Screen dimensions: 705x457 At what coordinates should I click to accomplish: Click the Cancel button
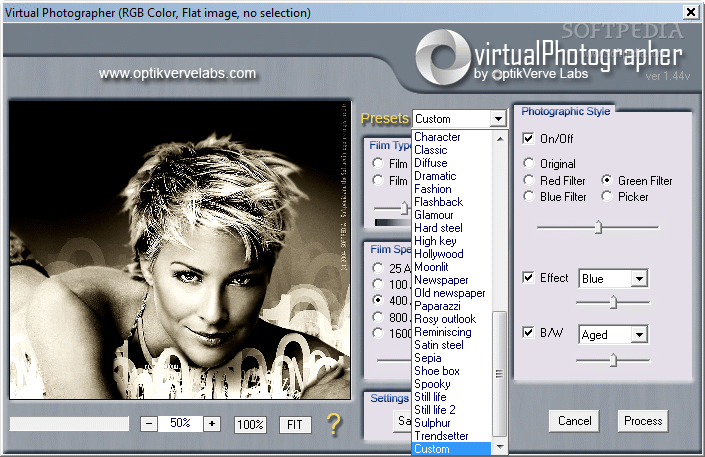(x=574, y=421)
